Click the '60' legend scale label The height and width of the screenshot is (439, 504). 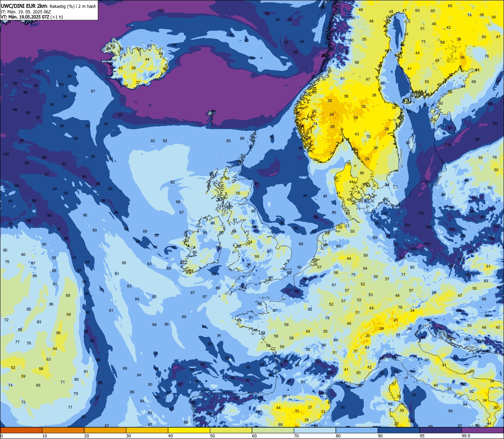pyautogui.click(x=254, y=436)
